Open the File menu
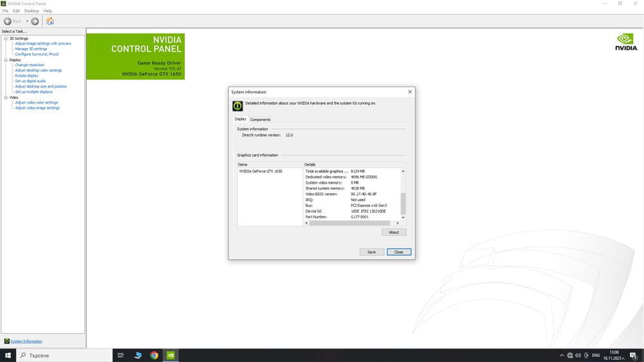This screenshot has height=362, width=644. click(5, 11)
